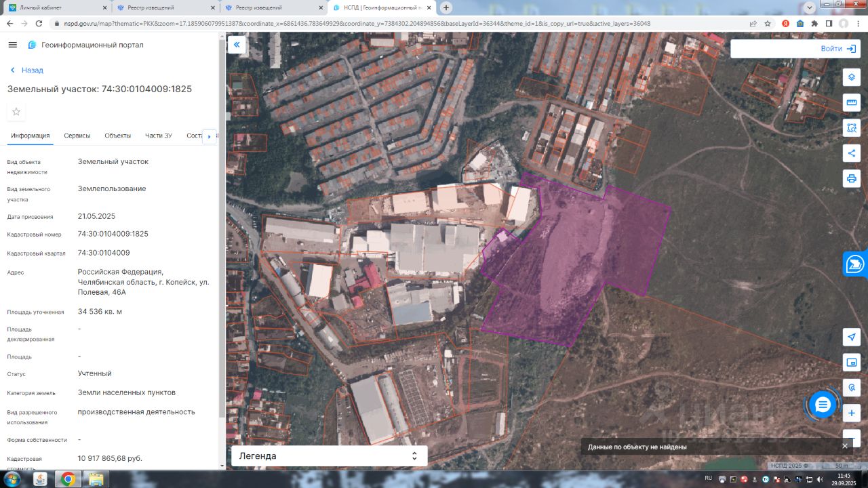Screen dimensions: 868x488
Task: Close the Личный кабинет browser tab
Action: pos(104,7)
